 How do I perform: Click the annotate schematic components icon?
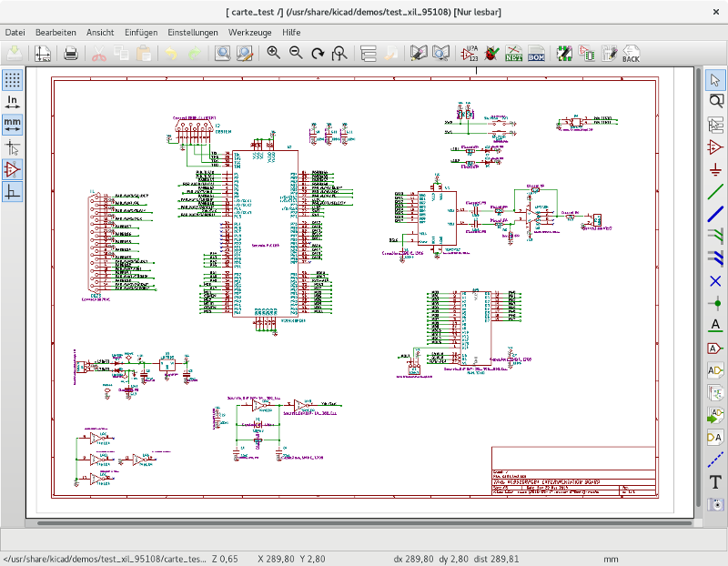pyautogui.click(x=470, y=54)
